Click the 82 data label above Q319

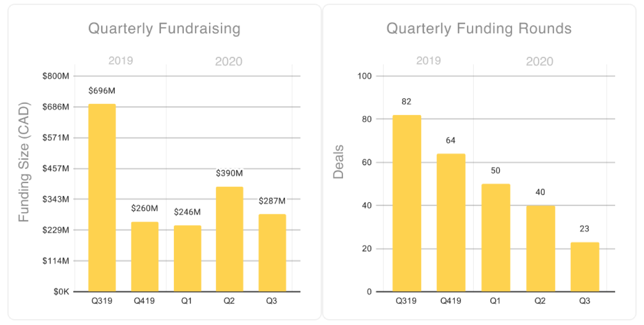(x=406, y=102)
